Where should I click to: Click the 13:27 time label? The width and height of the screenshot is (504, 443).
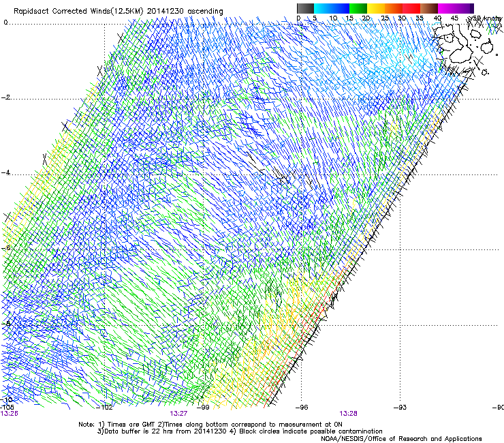178,414
